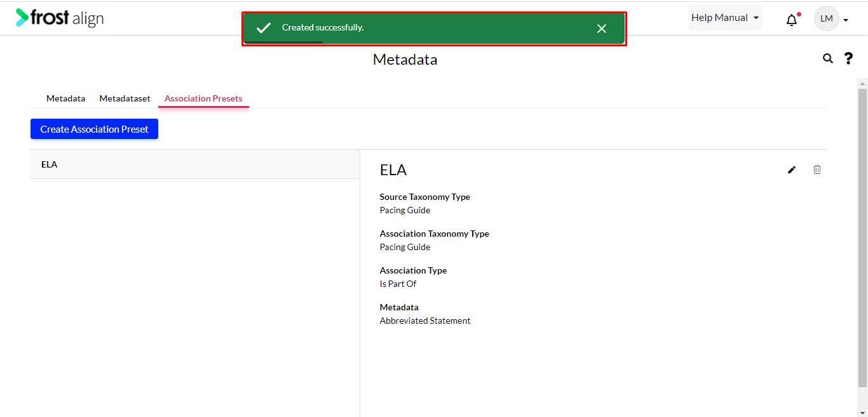Open the notifications bell
The image size is (868, 417).
(x=792, y=20)
